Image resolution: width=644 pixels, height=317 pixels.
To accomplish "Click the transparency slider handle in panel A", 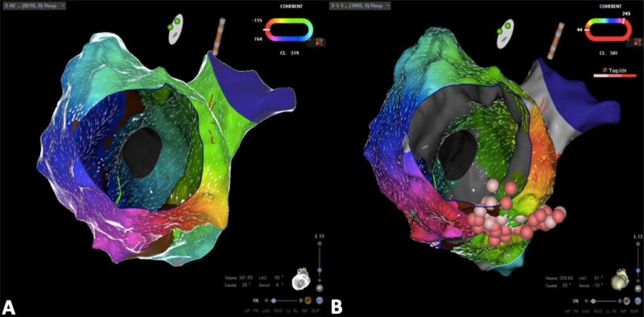I will click(x=274, y=301).
